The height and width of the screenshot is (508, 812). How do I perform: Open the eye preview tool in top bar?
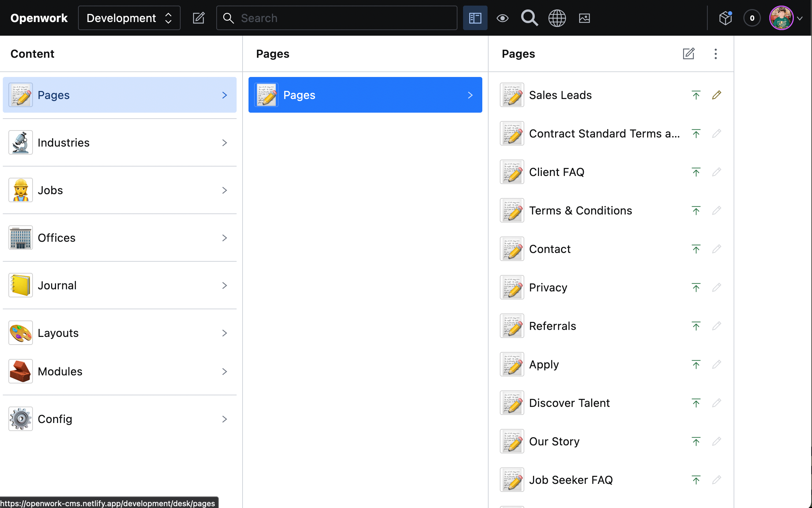pos(502,18)
